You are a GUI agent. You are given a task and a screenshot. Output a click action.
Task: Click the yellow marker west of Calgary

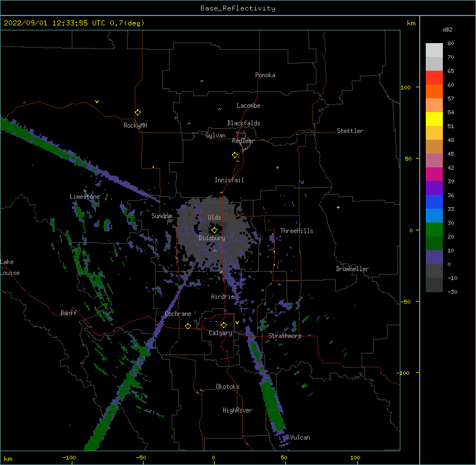[188, 326]
